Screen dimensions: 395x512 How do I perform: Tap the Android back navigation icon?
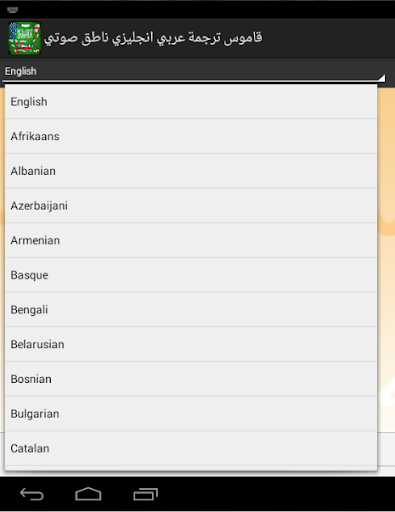pos(32,494)
